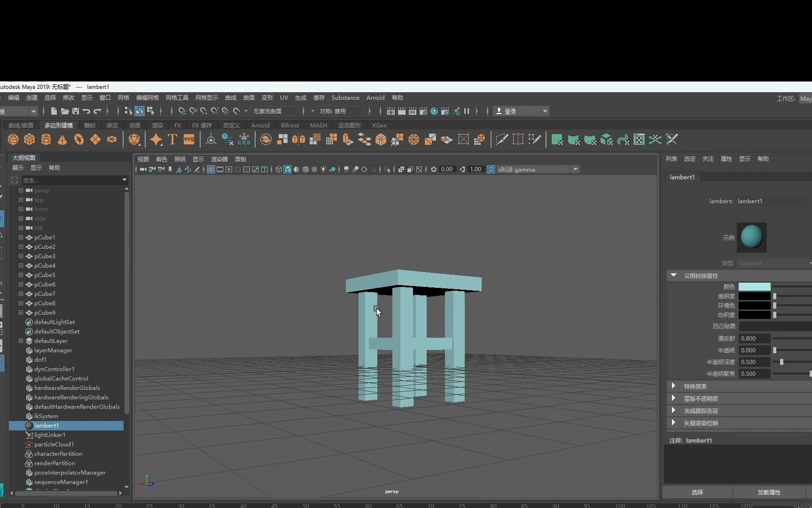The height and width of the screenshot is (508, 812).
Task: Create a platonic solid from the shelf
Action: (134, 139)
